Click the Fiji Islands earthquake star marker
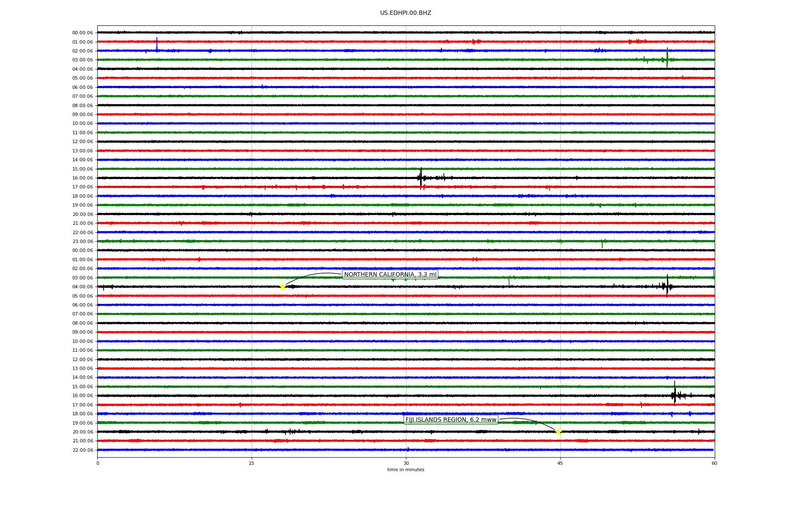 (x=558, y=432)
